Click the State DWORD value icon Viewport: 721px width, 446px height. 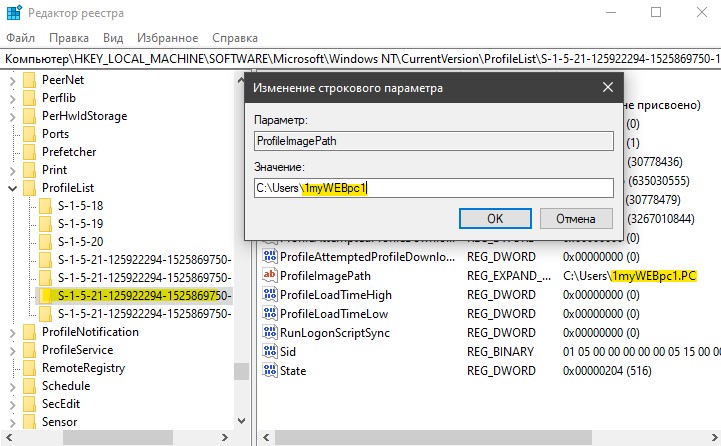[270, 370]
